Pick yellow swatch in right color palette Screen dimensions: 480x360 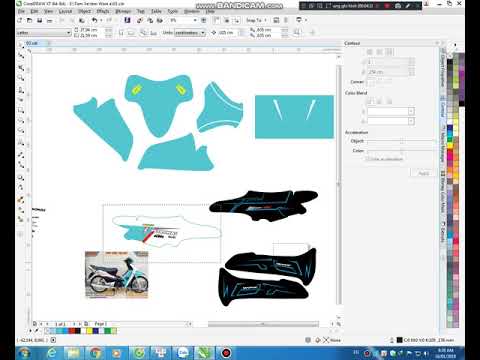450,146
